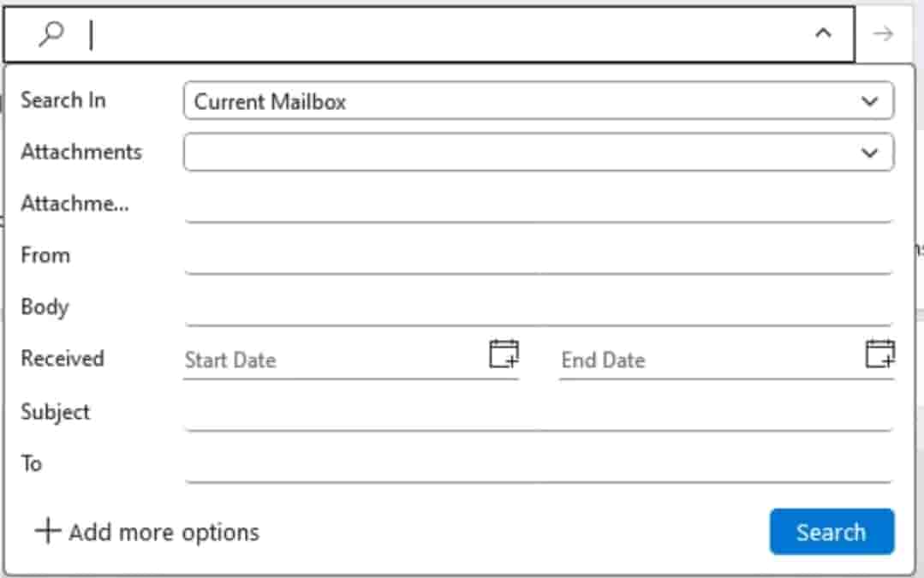This screenshot has width=924, height=578.
Task: Click the attachment contains text field
Action: pos(539,206)
